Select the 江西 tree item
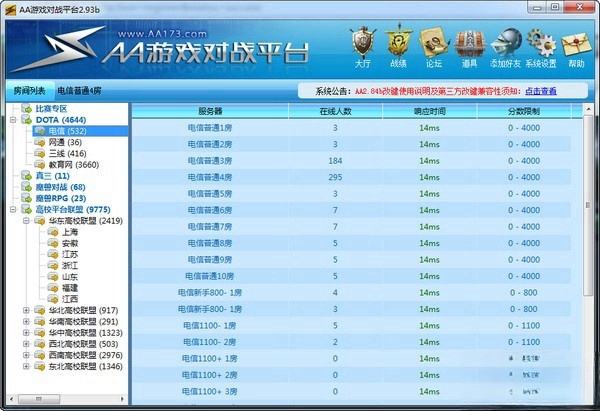Image resolution: width=600 pixels, height=411 pixels. (x=70, y=299)
